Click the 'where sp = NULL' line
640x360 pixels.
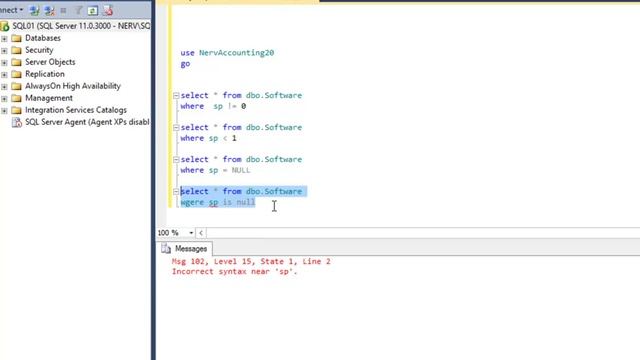pyautogui.click(x=216, y=170)
